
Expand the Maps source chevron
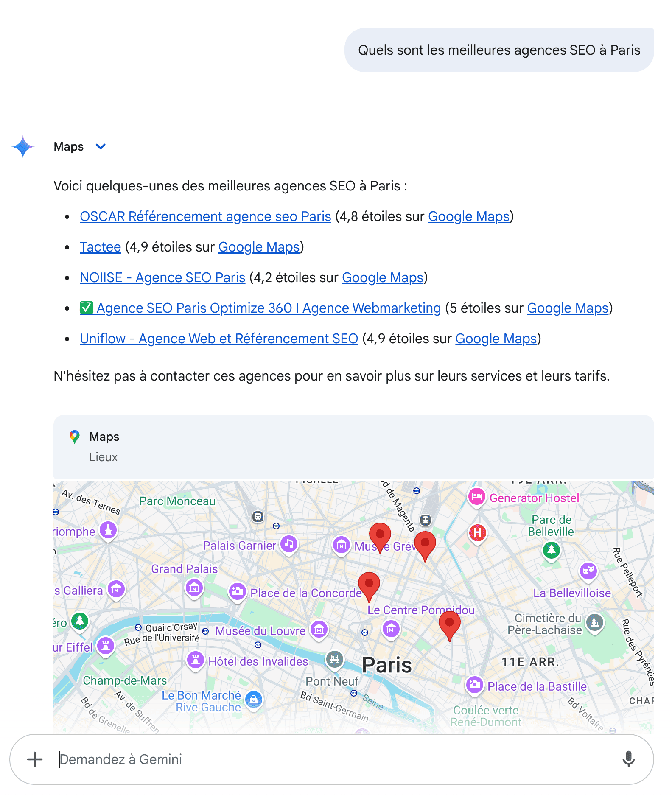[101, 147]
